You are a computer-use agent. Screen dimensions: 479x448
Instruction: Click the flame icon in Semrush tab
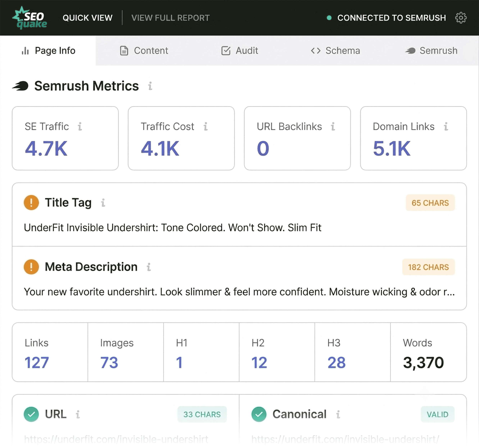(x=410, y=51)
